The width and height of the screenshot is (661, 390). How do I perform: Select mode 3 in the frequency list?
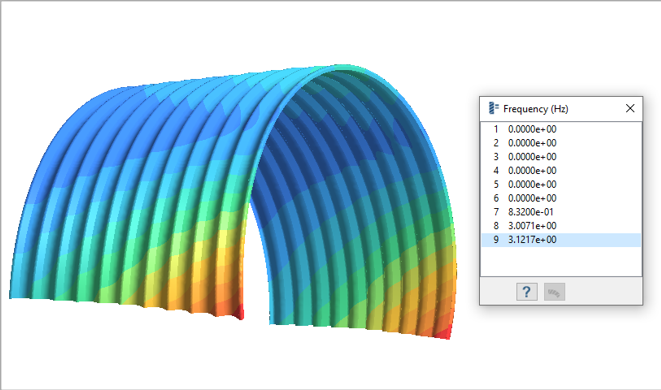point(561,157)
